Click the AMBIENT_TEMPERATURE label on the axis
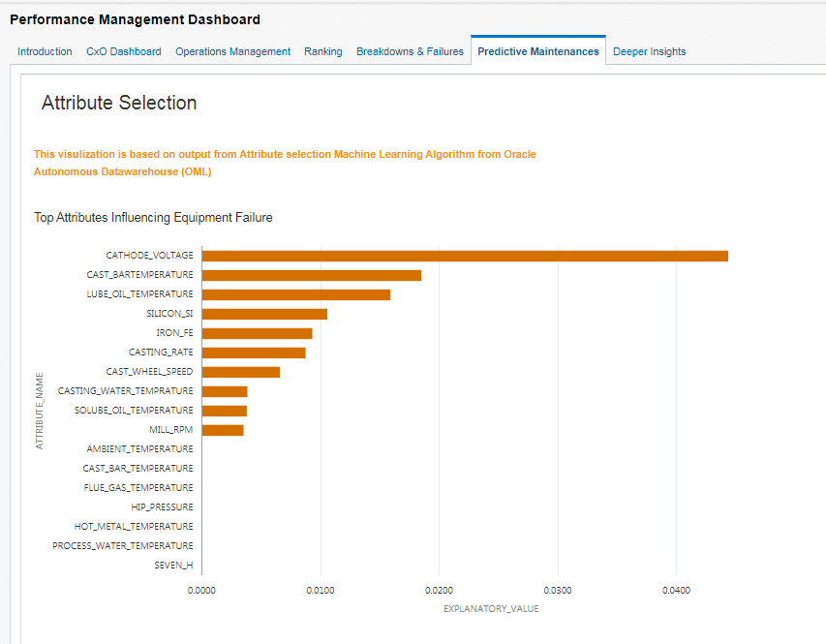The width and height of the screenshot is (826, 644). click(139, 448)
